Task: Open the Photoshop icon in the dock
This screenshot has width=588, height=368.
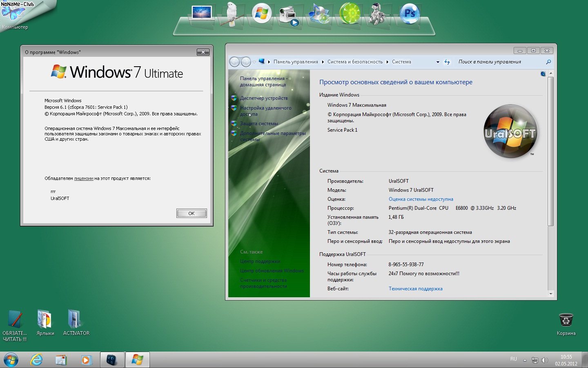Action: coord(409,14)
